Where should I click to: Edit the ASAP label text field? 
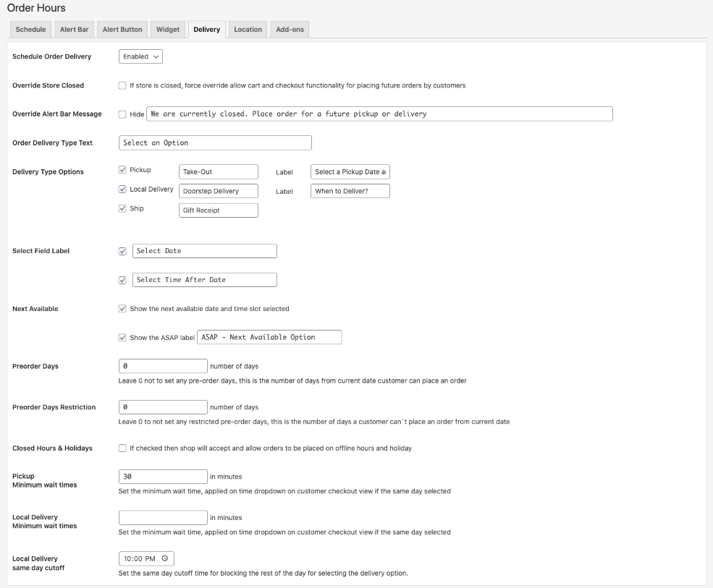[x=269, y=337]
